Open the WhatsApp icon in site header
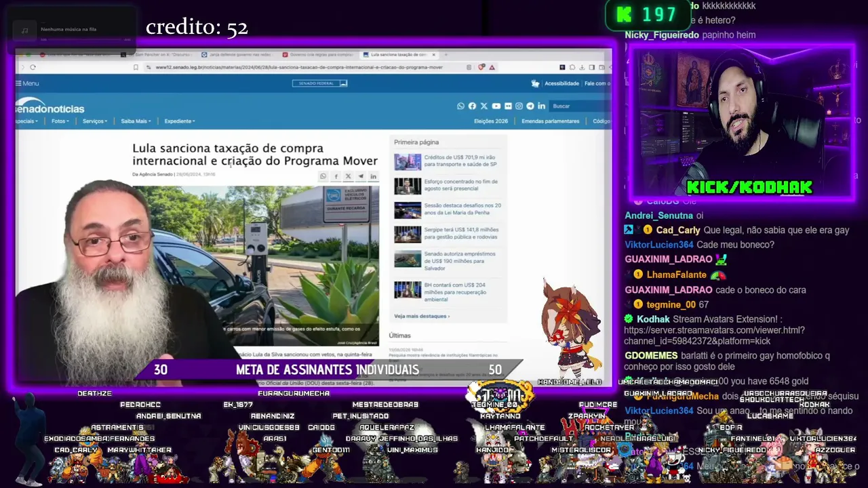868x488 pixels. [461, 106]
